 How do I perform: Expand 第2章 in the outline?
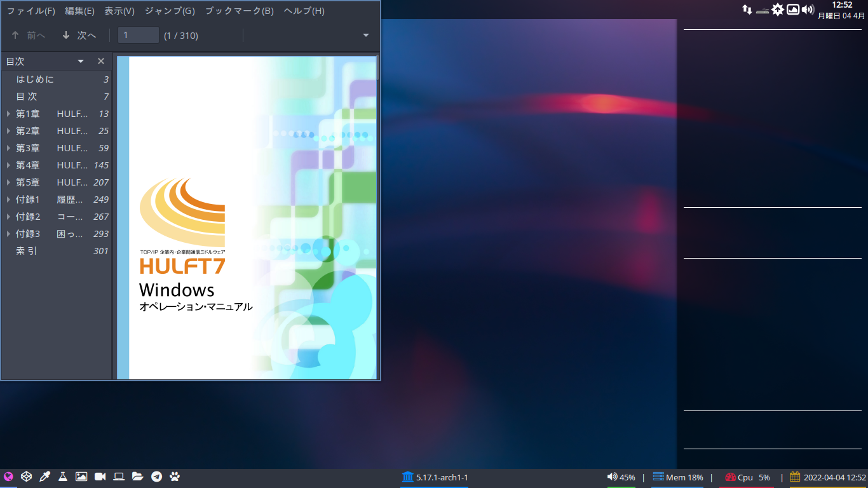(x=8, y=131)
